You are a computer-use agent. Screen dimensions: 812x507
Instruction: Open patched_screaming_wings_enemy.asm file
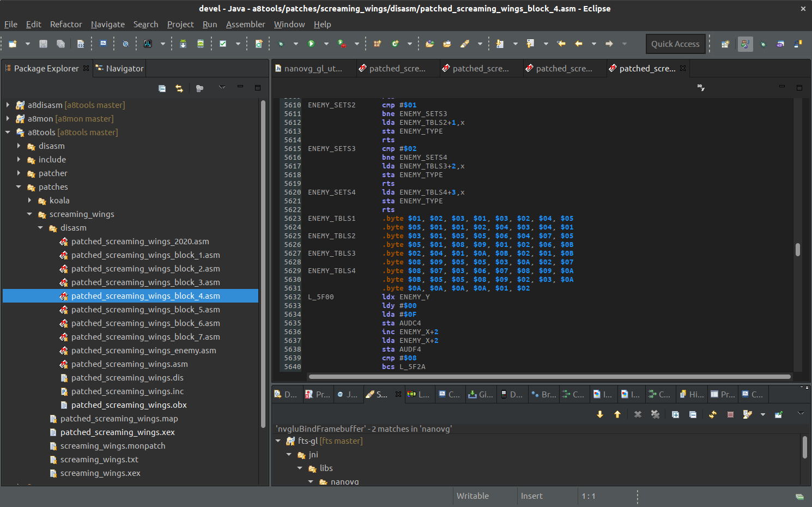(143, 351)
